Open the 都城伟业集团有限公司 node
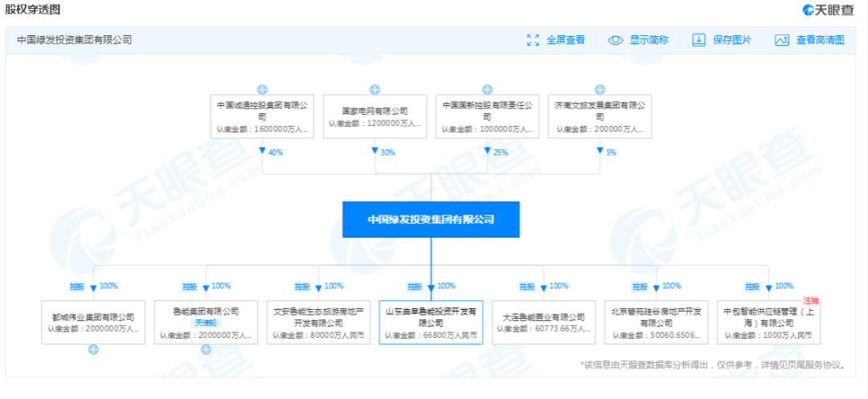The height and width of the screenshot is (399, 868). [x=93, y=322]
